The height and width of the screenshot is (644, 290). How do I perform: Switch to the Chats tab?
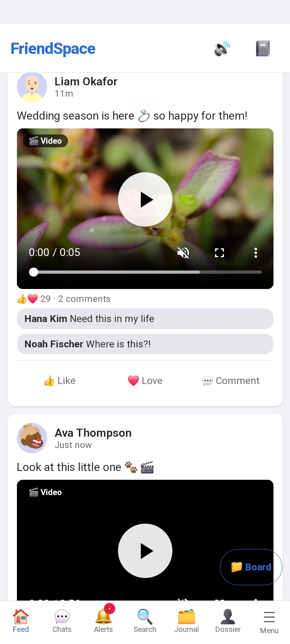pyautogui.click(x=62, y=621)
